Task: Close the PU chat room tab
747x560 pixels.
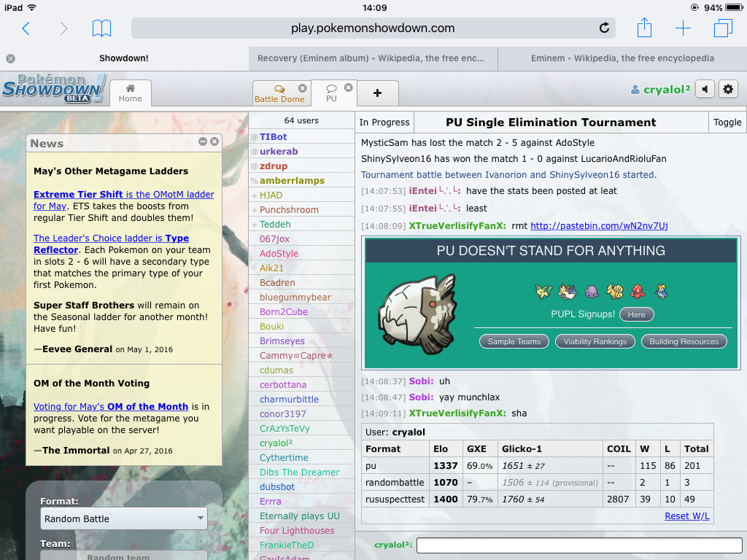Action: click(348, 87)
